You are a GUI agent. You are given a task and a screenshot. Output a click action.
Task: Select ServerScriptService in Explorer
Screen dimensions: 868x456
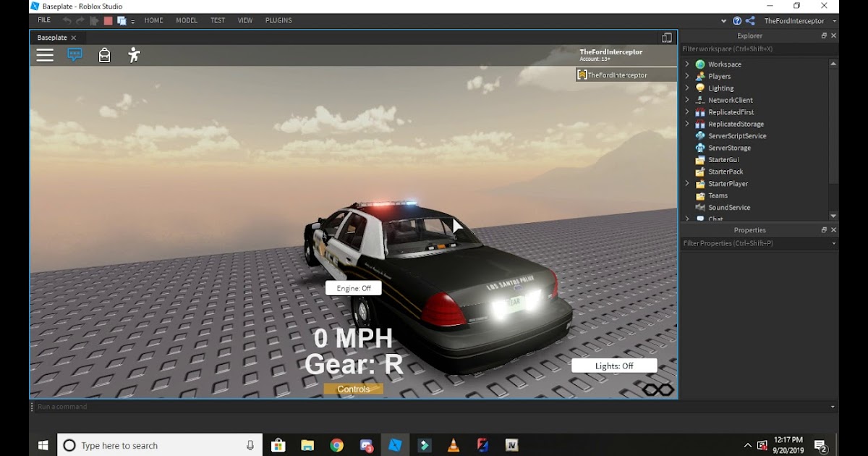click(x=737, y=136)
